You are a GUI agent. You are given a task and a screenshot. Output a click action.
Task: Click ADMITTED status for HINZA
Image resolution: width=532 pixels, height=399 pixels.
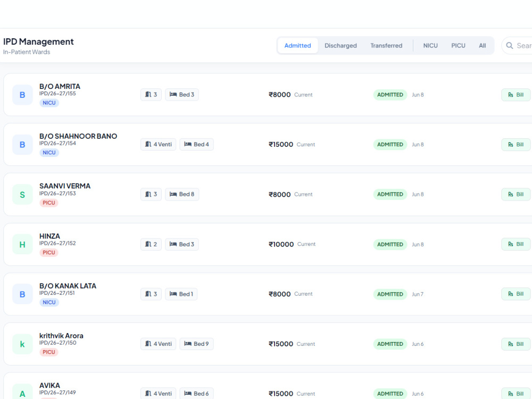390,244
